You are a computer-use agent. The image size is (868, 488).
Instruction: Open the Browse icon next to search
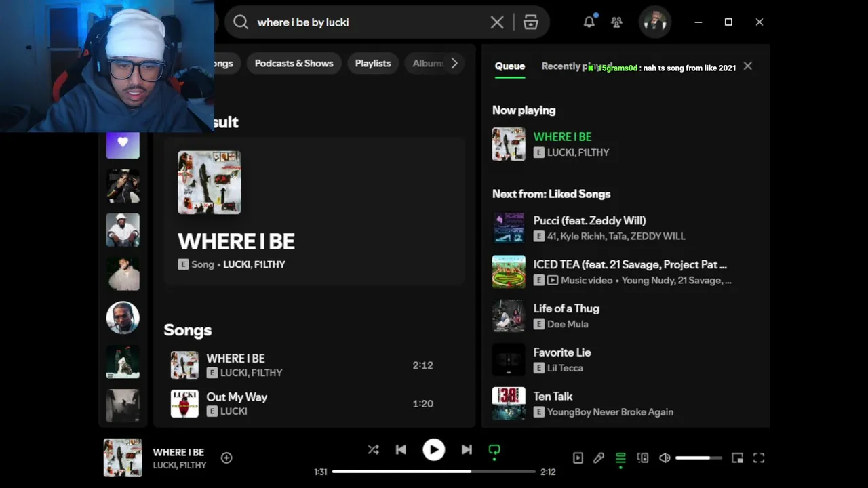pyautogui.click(x=530, y=22)
